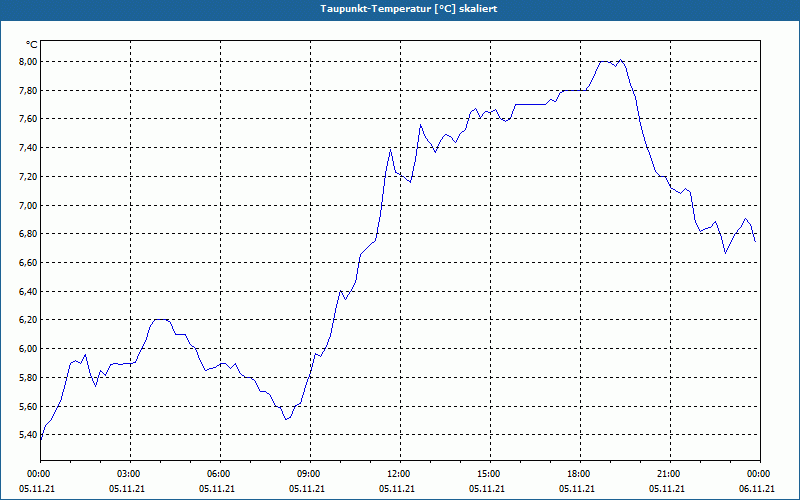Click the 18:00 time label
The height and width of the screenshot is (500, 800).
(581, 474)
